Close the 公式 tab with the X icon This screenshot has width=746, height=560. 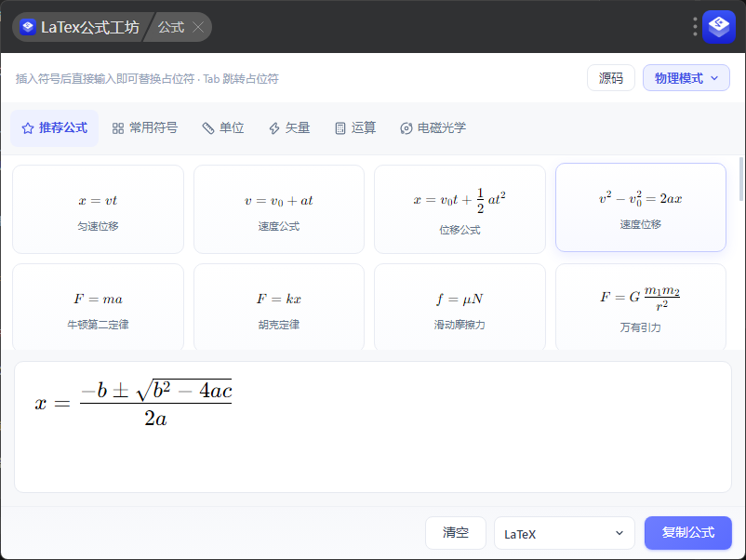pos(198,28)
